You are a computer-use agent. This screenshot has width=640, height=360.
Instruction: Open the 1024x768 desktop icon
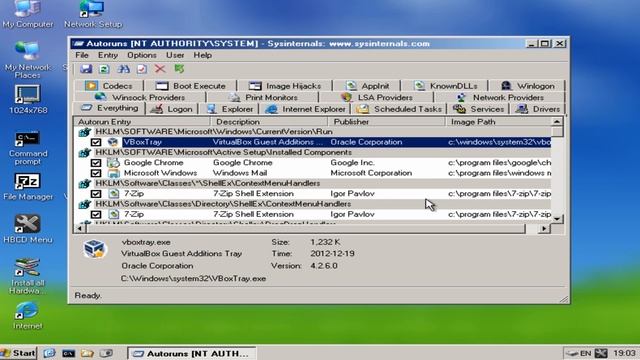28,99
